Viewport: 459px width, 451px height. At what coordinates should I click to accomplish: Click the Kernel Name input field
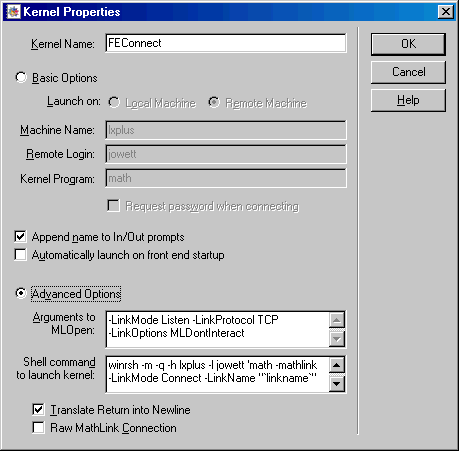tap(226, 43)
